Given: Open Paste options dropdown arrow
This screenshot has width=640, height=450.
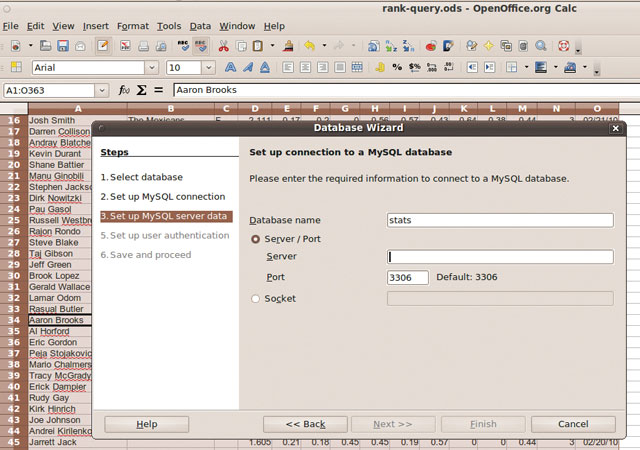Looking at the screenshot, I should point(272,46).
